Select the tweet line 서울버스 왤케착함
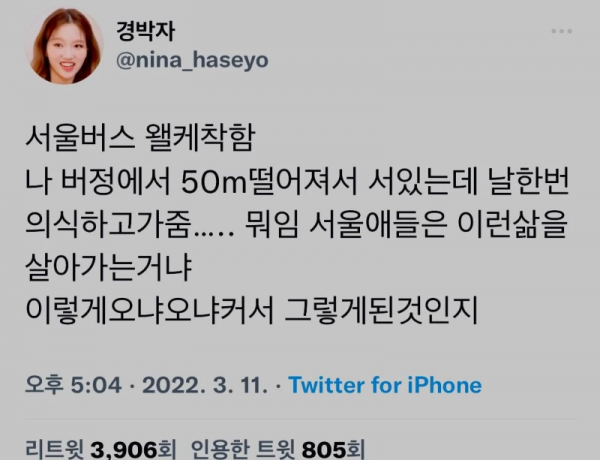The image size is (600, 460). point(140,138)
